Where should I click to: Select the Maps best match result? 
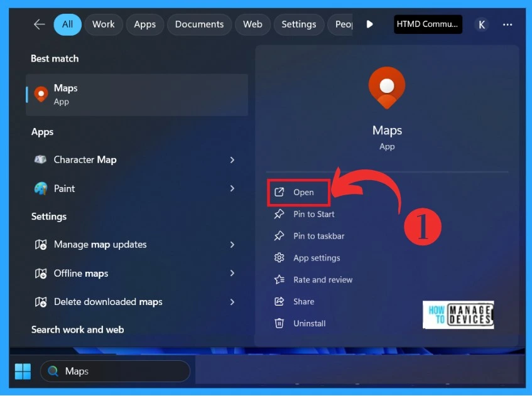click(137, 95)
